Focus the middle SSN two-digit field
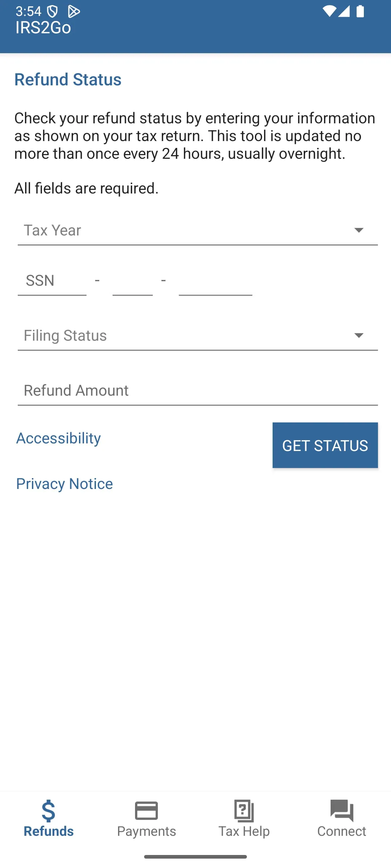Screen dimensions: 391x868 133,281
